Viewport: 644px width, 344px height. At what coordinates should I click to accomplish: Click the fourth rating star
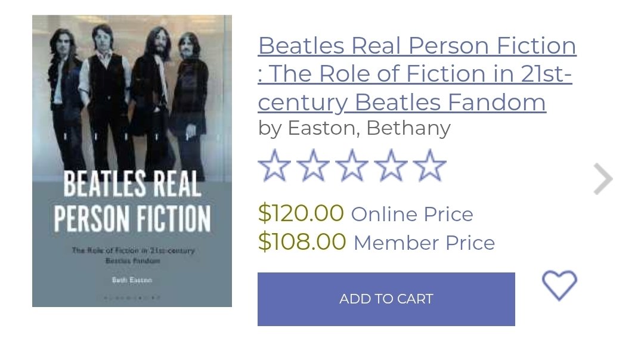pyautogui.click(x=391, y=166)
